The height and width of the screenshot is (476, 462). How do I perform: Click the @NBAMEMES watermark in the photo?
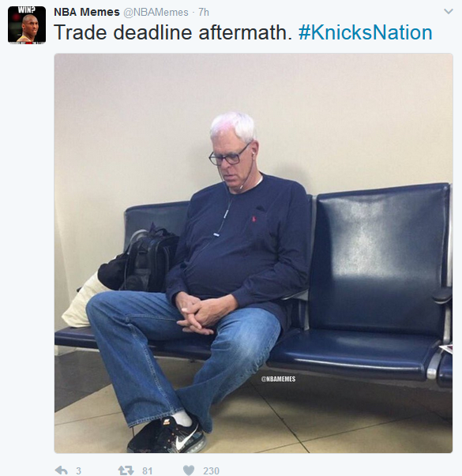[278, 379]
